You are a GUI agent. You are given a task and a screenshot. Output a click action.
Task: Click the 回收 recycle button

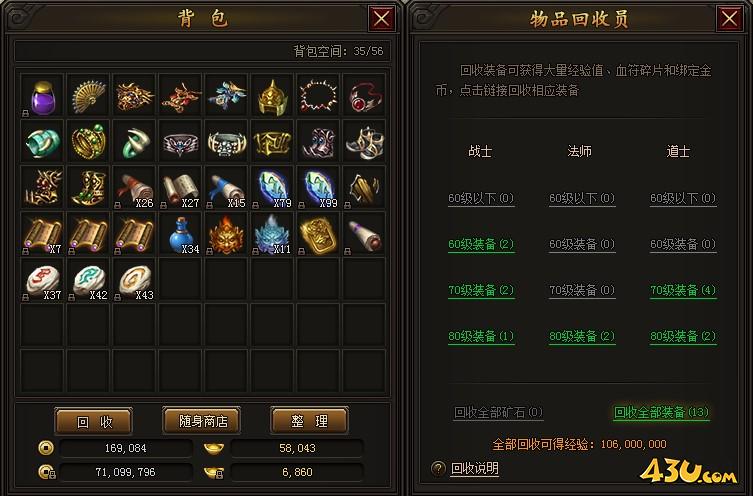(94, 421)
